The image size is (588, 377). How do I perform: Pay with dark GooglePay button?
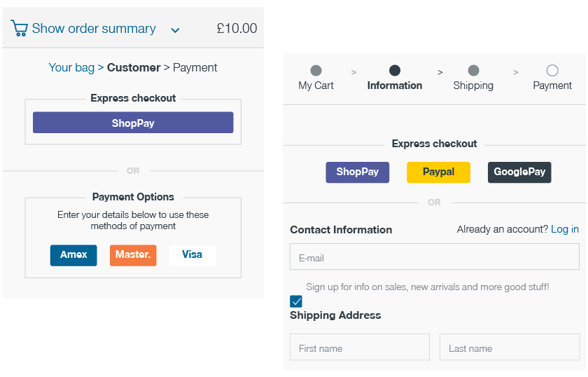519,172
